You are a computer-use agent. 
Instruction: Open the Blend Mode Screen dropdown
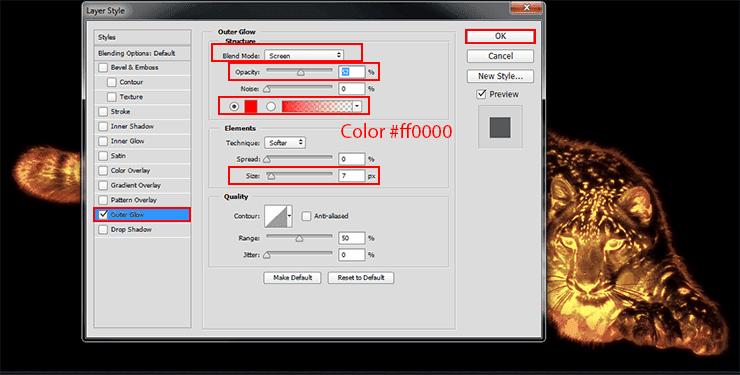304,55
